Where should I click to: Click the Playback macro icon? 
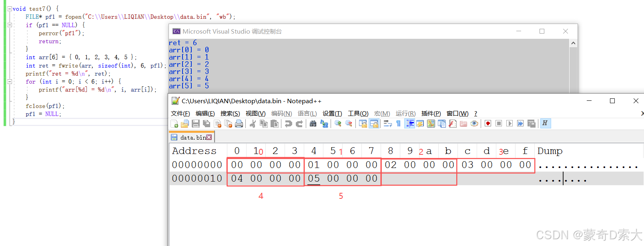pyautogui.click(x=509, y=124)
